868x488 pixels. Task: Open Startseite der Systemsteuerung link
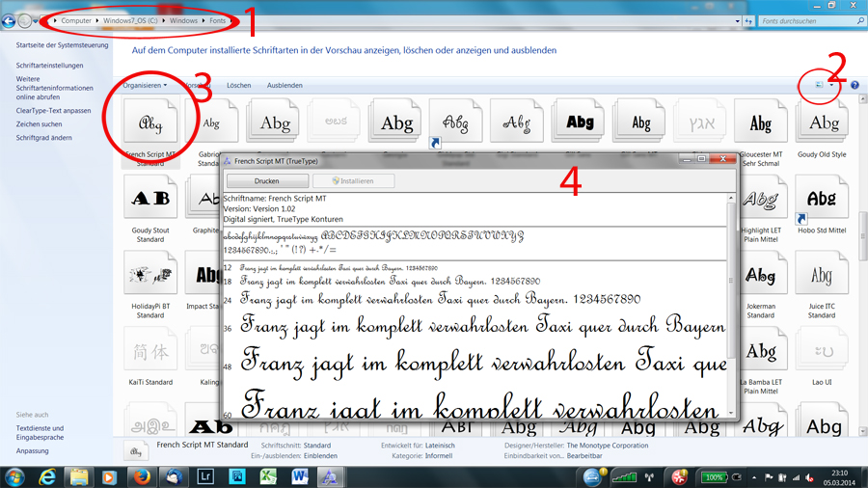62,45
